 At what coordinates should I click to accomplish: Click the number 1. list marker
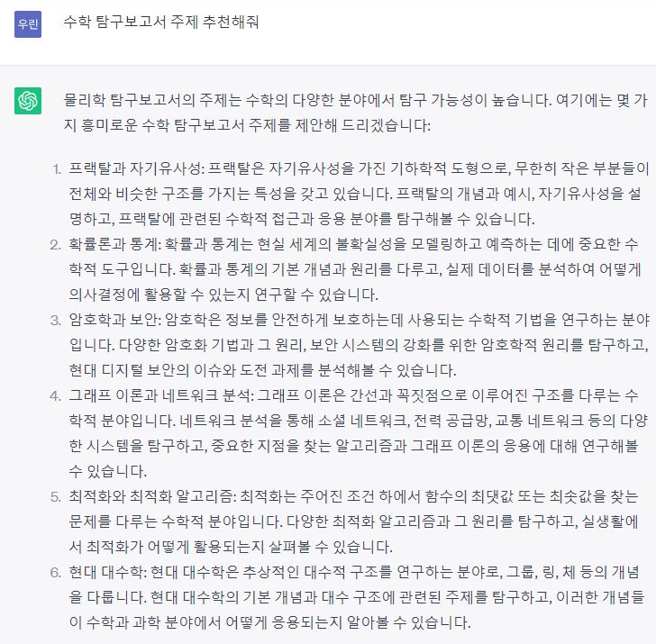tap(57, 169)
